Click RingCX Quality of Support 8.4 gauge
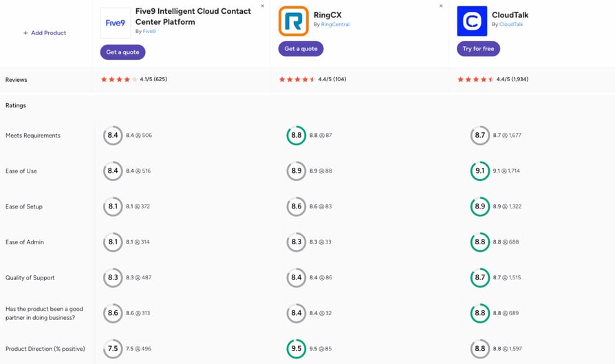This screenshot has width=615, height=364. [x=296, y=278]
